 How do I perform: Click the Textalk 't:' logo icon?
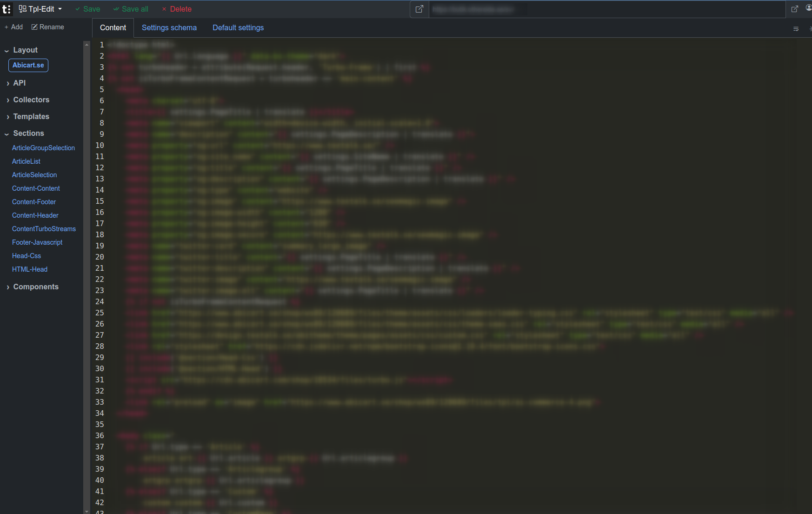coord(7,9)
